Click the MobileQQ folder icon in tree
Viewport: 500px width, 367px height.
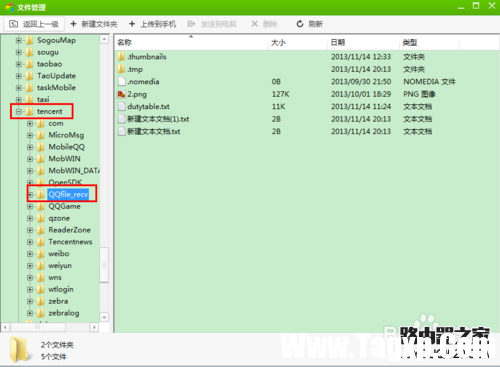(x=41, y=147)
